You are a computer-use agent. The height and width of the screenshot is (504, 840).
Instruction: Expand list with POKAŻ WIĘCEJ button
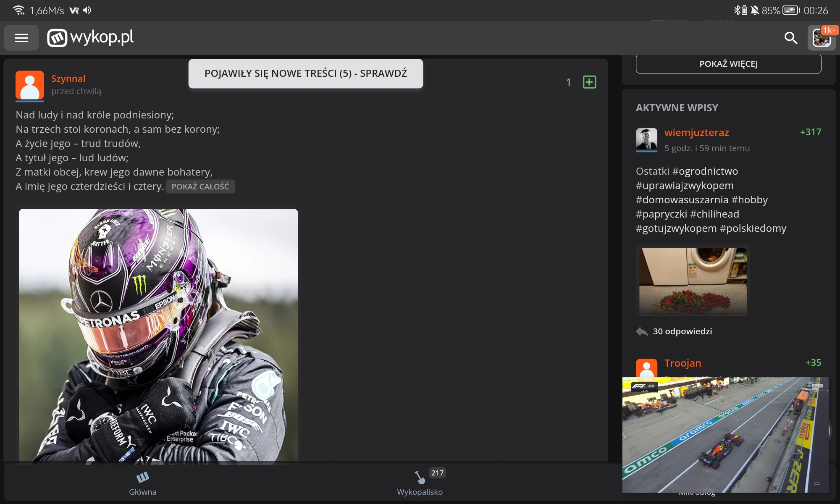point(728,64)
